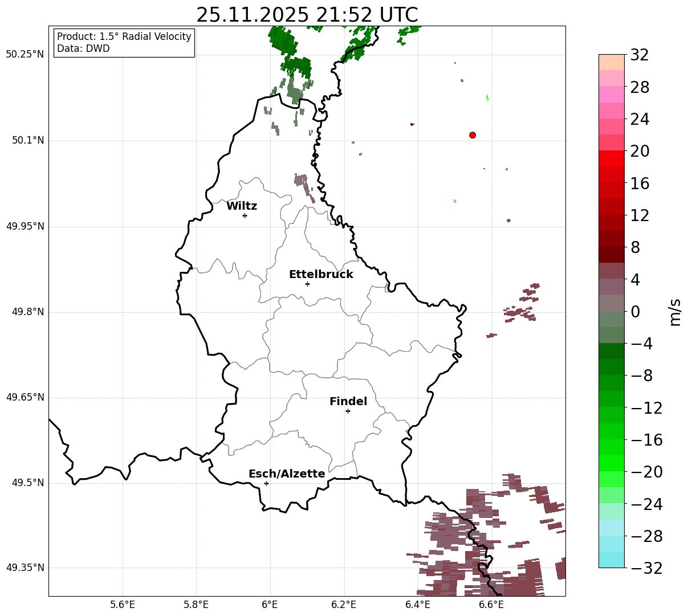Click the Wiltz city label
The width and height of the screenshot is (688, 616).
pyautogui.click(x=242, y=206)
